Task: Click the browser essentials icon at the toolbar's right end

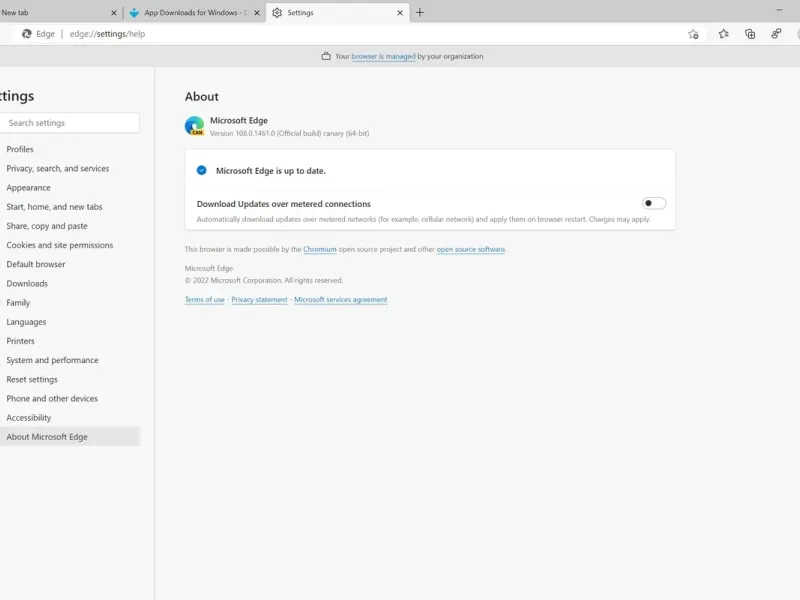Action: coord(776,34)
